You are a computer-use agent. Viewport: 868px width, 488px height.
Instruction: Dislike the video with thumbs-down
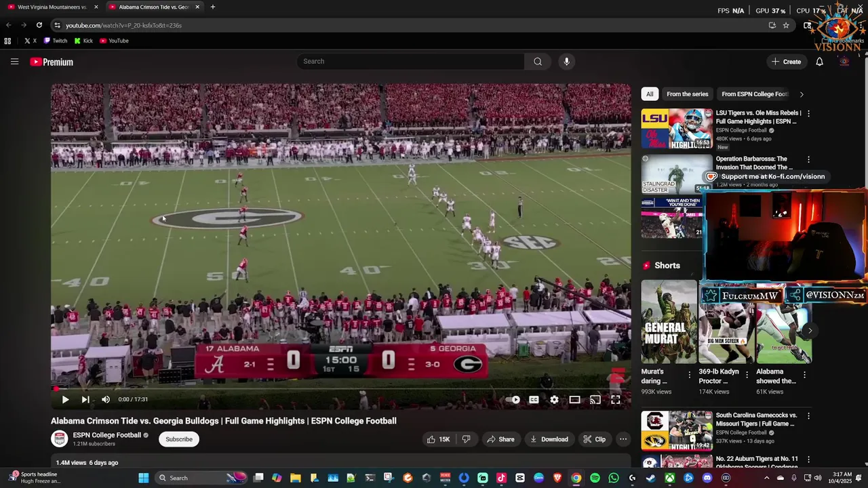pyautogui.click(x=466, y=439)
